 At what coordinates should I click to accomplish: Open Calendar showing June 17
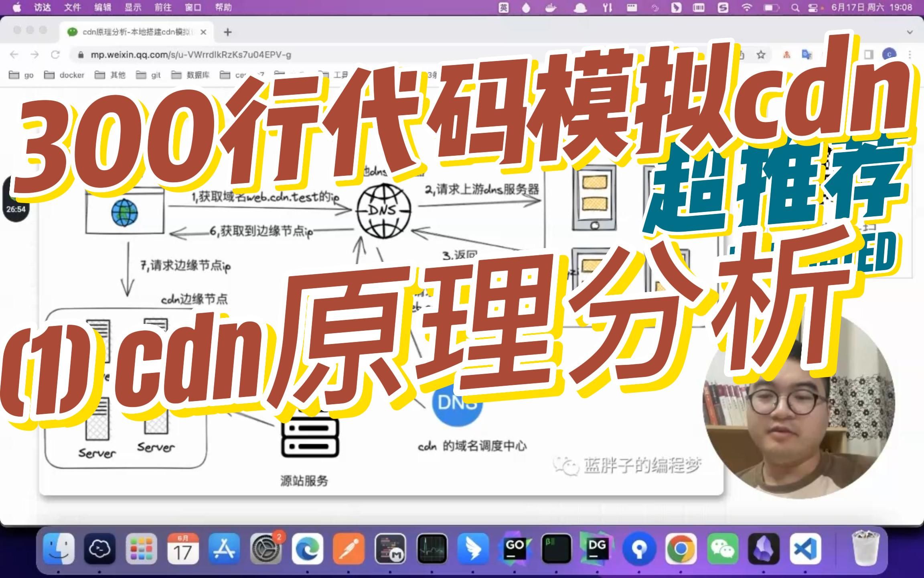182,549
